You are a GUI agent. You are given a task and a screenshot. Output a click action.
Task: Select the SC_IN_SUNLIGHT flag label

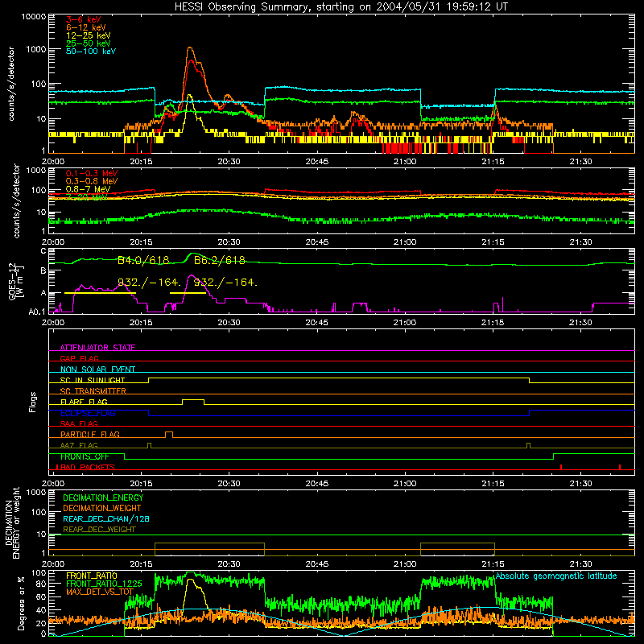93,380
